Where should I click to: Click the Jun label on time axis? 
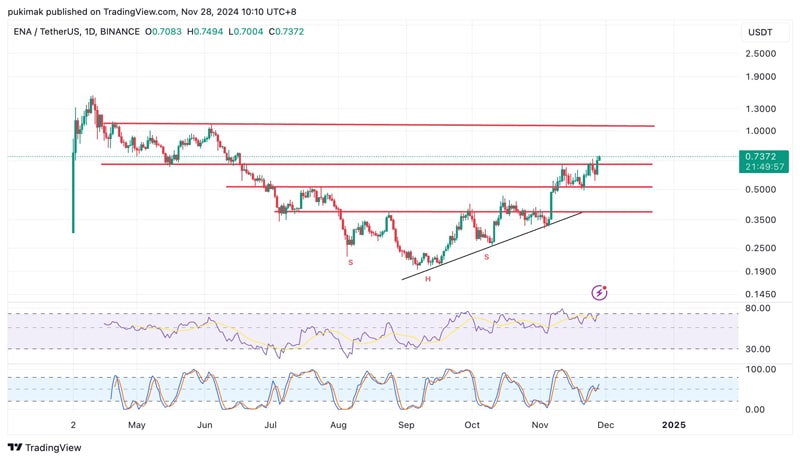tap(205, 425)
